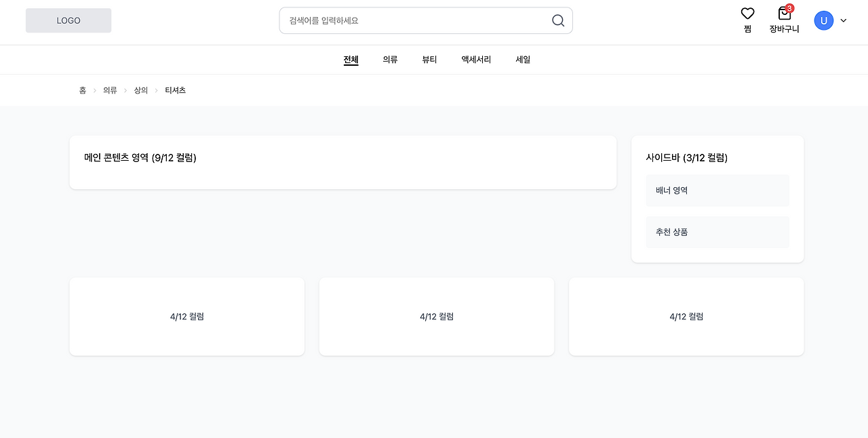The height and width of the screenshot is (438, 868).
Task: Click the 찜 wishlist heart icon
Action: point(747,14)
